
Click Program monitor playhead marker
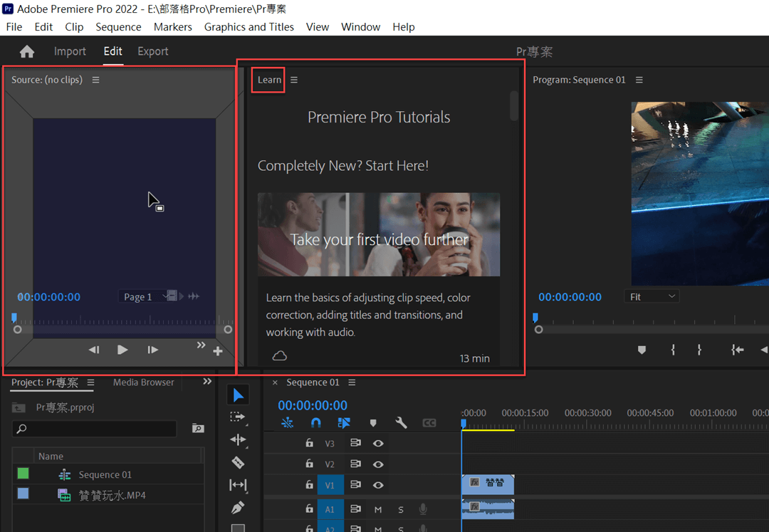pos(535,318)
